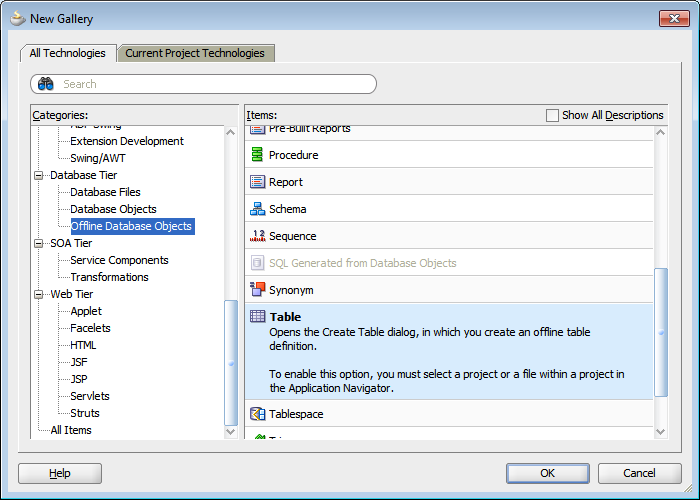Image resolution: width=700 pixels, height=500 pixels.
Task: Select Database Objects category
Action: pyautogui.click(x=113, y=209)
